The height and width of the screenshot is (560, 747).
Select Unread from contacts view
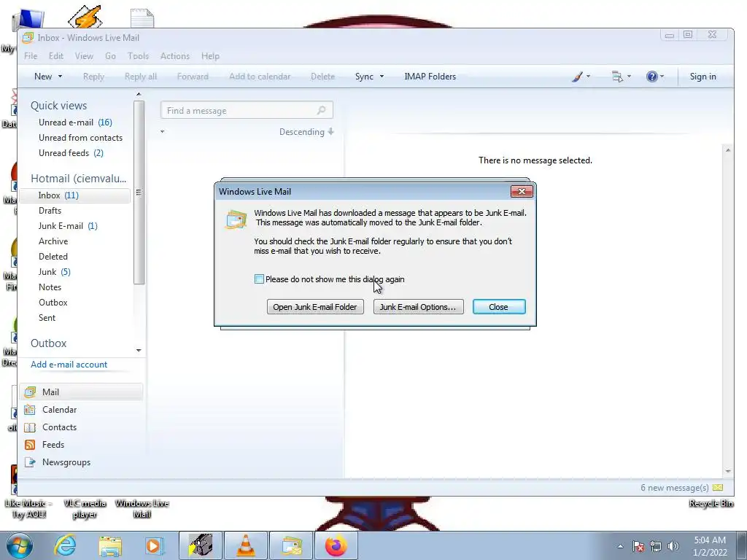[x=80, y=138]
